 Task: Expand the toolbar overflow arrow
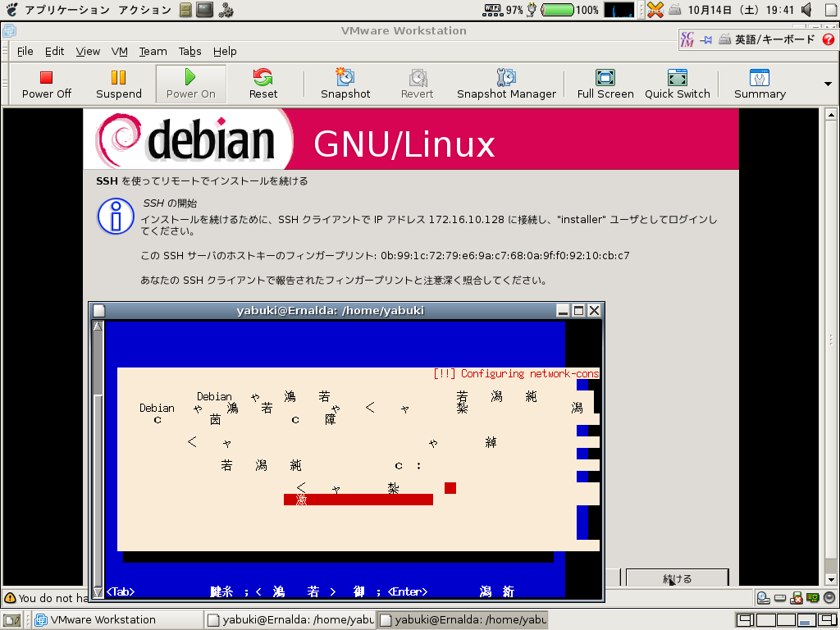[828, 84]
